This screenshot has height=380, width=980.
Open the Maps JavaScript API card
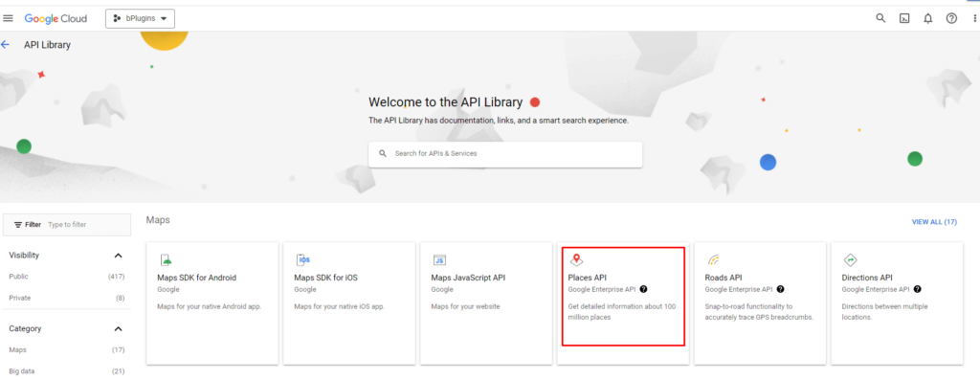(485, 303)
